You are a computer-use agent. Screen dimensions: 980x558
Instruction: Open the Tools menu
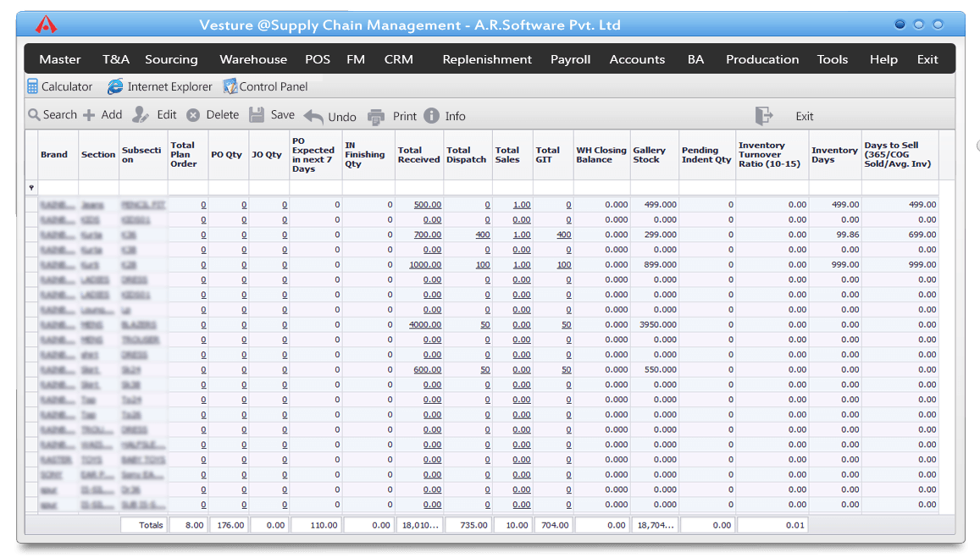click(833, 59)
